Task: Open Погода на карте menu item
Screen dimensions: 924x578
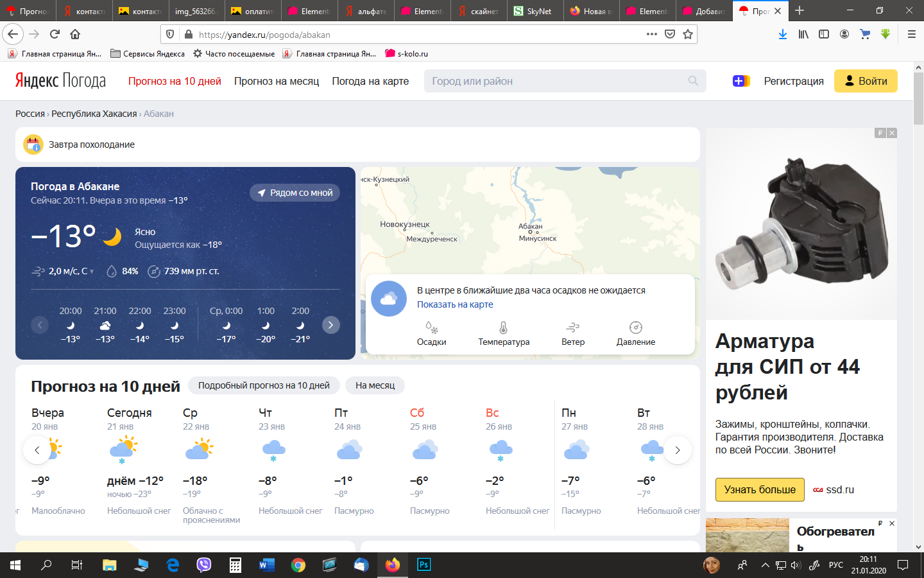Action: 370,81
